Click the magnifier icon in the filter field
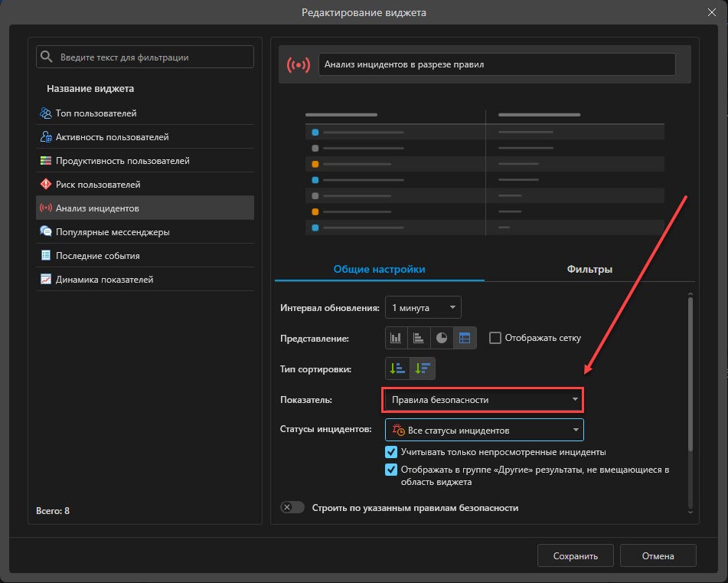728x583 pixels. [x=47, y=57]
